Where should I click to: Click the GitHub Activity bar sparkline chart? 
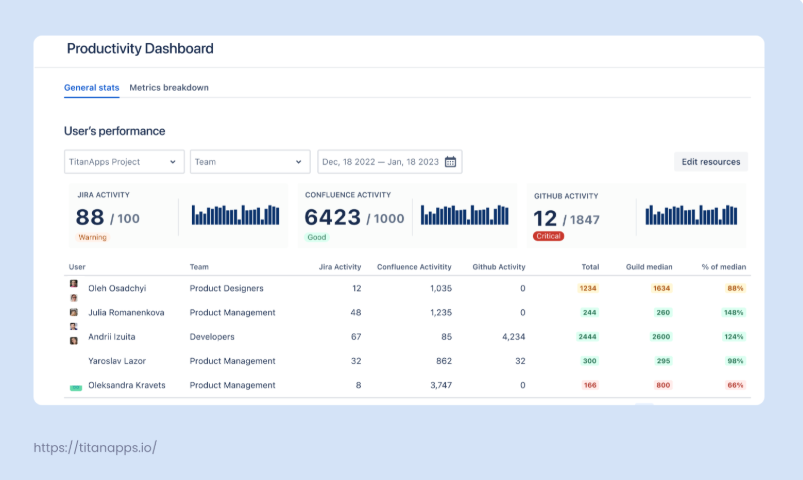tap(691, 215)
